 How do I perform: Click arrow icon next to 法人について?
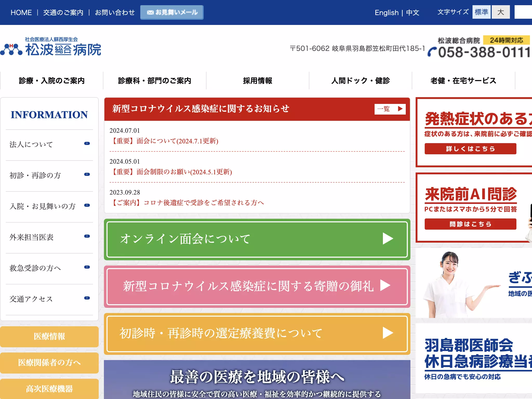pyautogui.click(x=87, y=143)
